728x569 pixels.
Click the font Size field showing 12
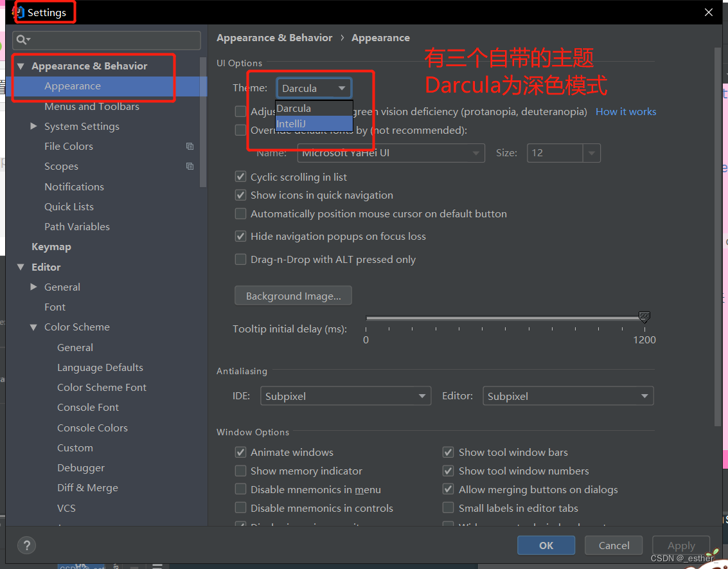click(555, 153)
